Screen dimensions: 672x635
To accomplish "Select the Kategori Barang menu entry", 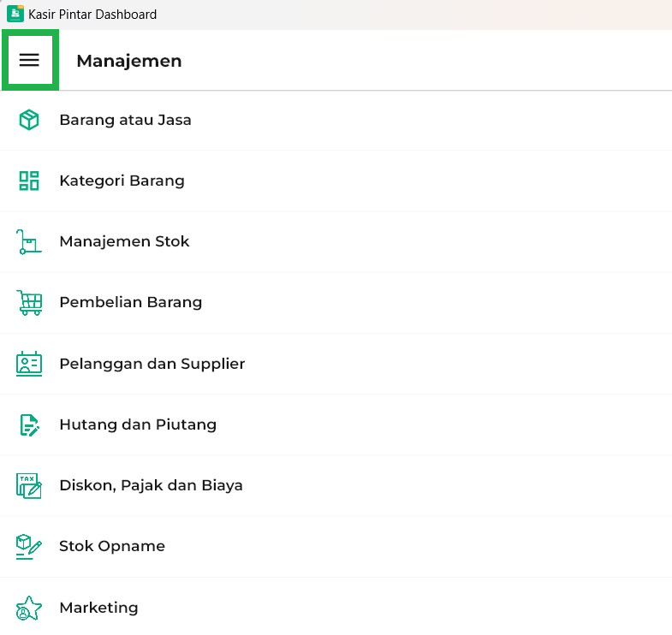I will (122, 181).
